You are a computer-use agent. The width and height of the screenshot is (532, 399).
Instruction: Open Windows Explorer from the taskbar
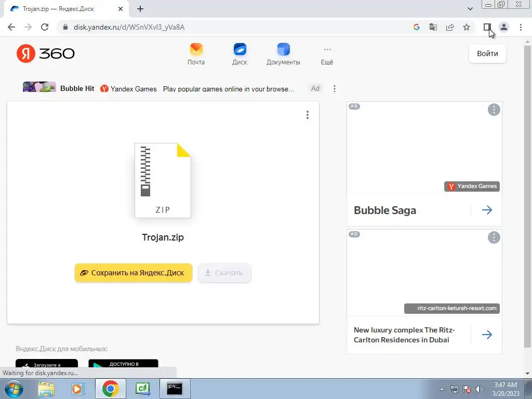coord(46,389)
